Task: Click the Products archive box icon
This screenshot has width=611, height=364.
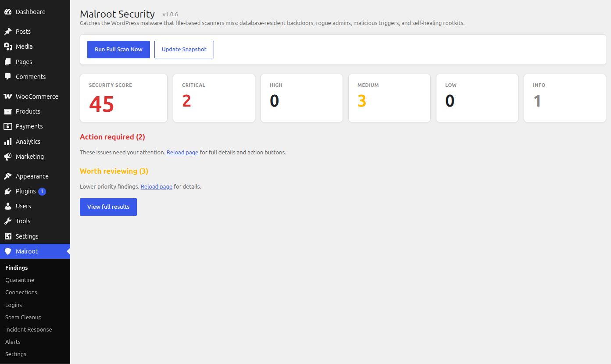Action: [x=8, y=111]
